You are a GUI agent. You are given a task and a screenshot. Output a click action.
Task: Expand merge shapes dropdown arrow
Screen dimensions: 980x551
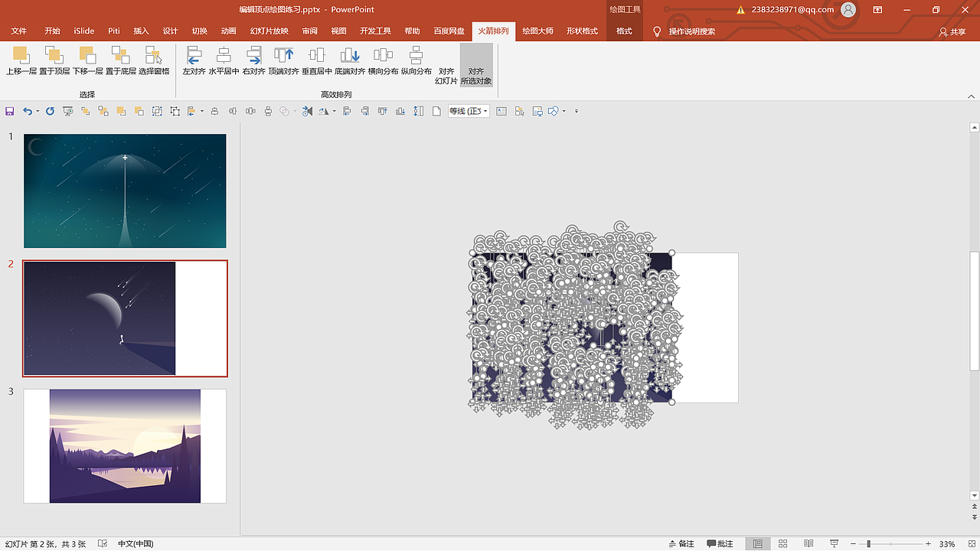pos(295,111)
